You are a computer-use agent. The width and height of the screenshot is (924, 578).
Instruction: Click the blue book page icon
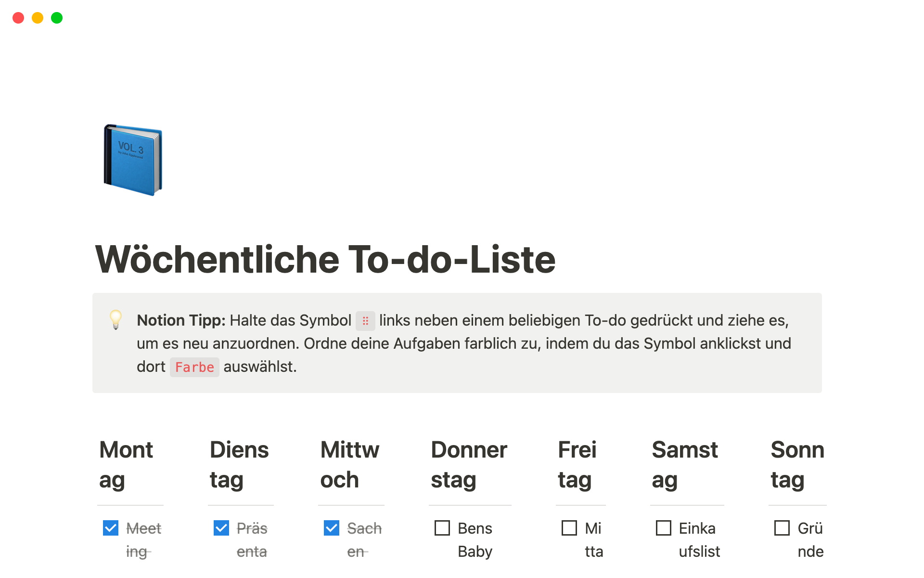point(133,160)
